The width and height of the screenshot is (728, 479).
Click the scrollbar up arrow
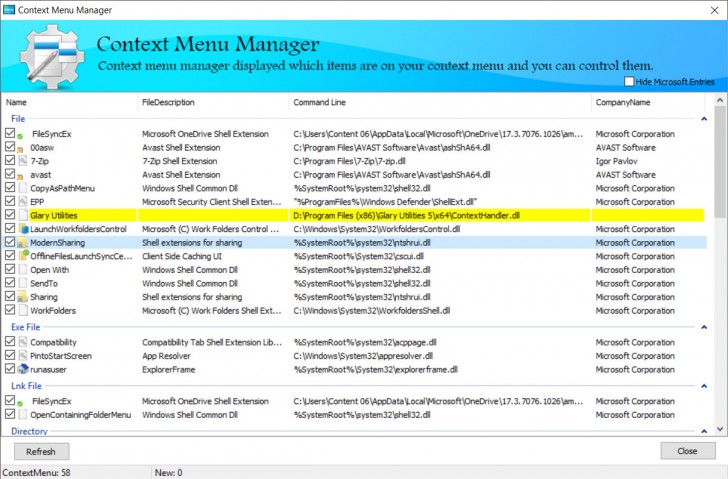click(720, 100)
